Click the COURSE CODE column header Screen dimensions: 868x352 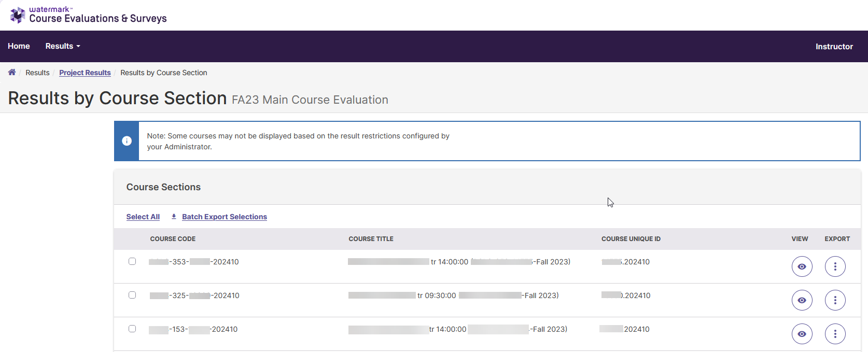[173, 239]
